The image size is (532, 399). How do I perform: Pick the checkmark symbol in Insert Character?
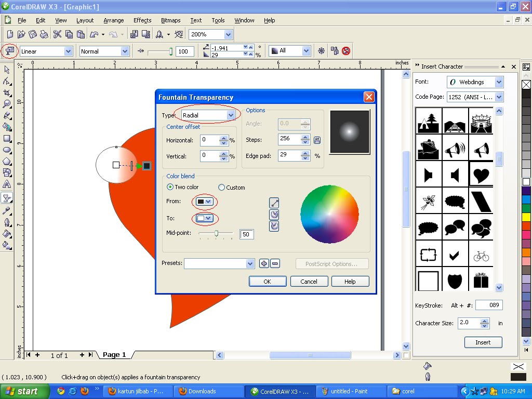(455, 256)
